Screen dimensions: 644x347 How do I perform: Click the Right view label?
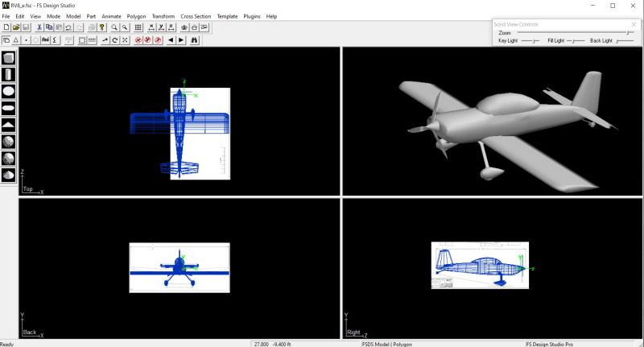click(x=353, y=332)
